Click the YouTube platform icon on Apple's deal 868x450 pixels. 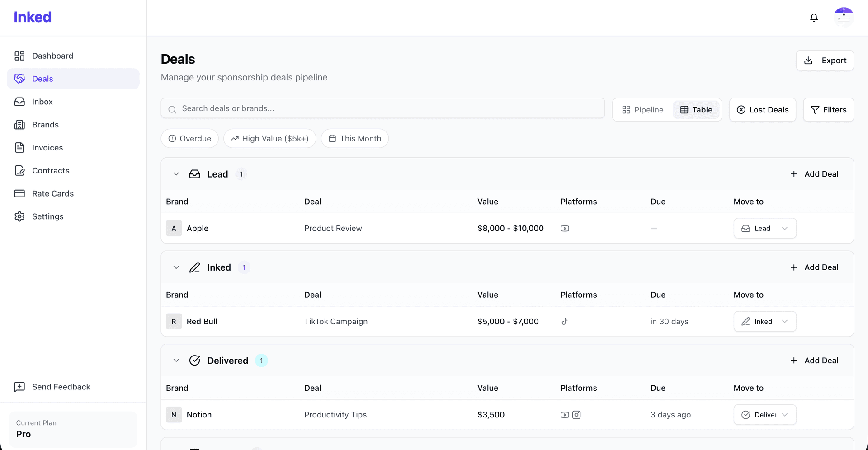tap(565, 228)
